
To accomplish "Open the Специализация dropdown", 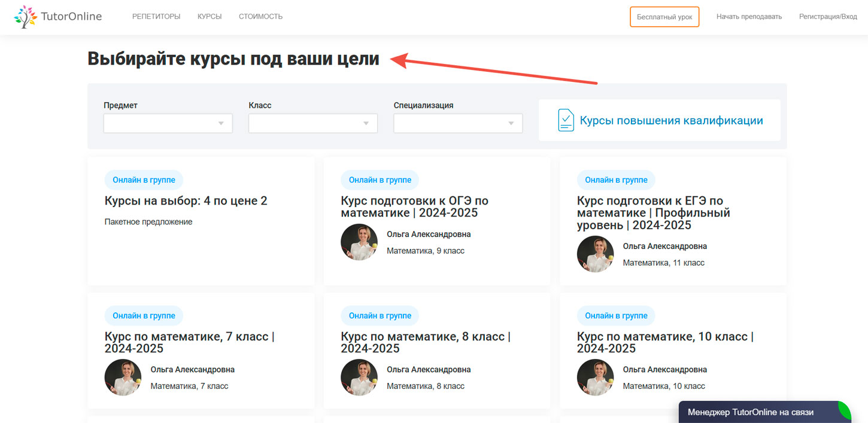I will click(458, 123).
